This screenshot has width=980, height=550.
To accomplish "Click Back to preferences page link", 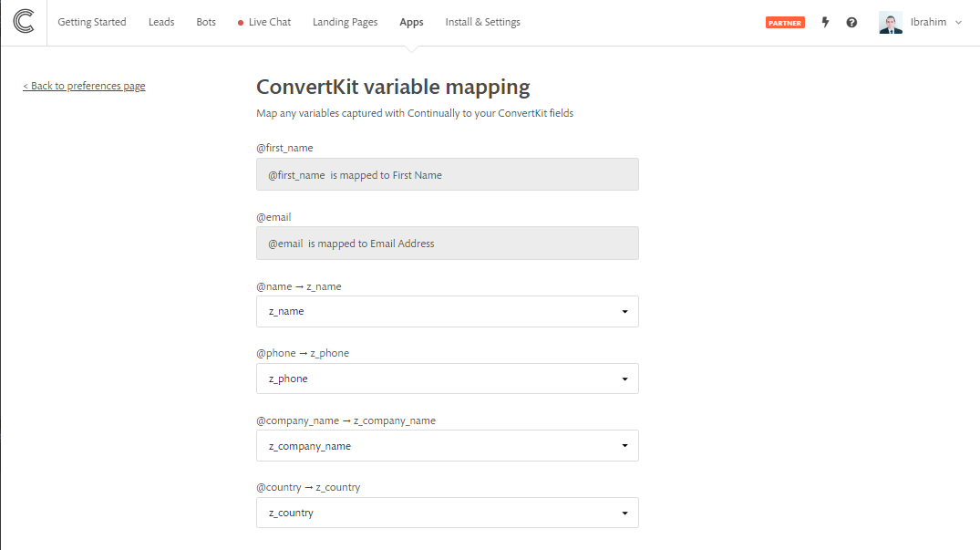I will (x=84, y=86).
